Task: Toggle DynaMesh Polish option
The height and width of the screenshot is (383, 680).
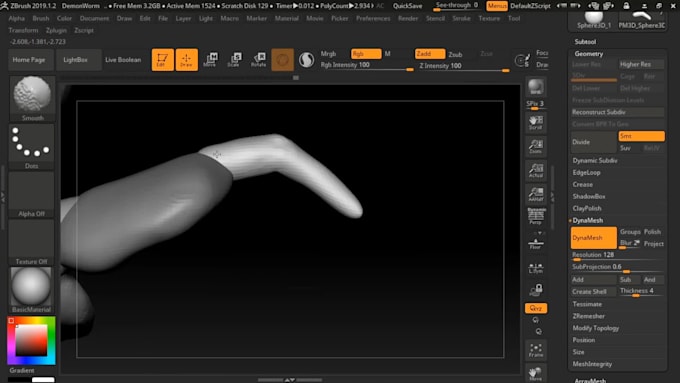Action: tap(653, 232)
